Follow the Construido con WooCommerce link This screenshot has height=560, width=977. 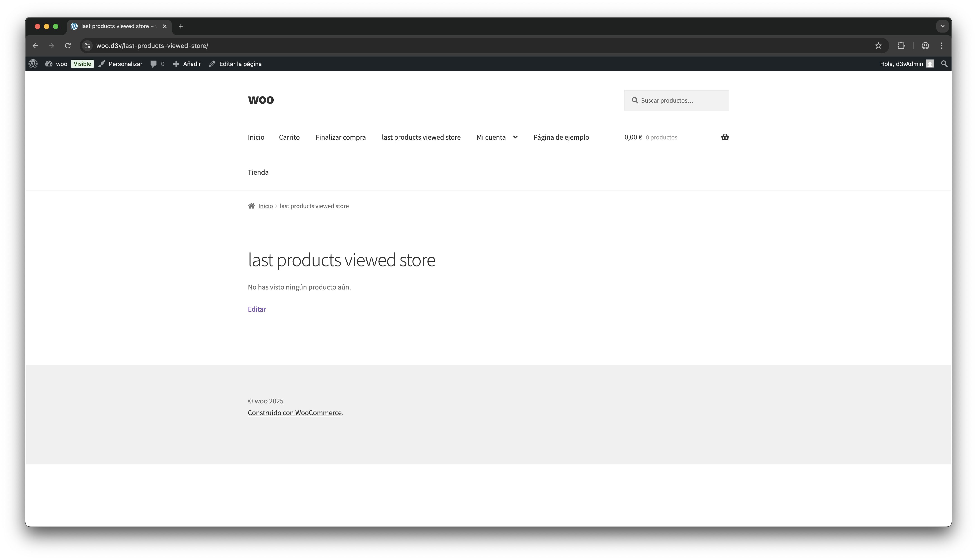(294, 413)
